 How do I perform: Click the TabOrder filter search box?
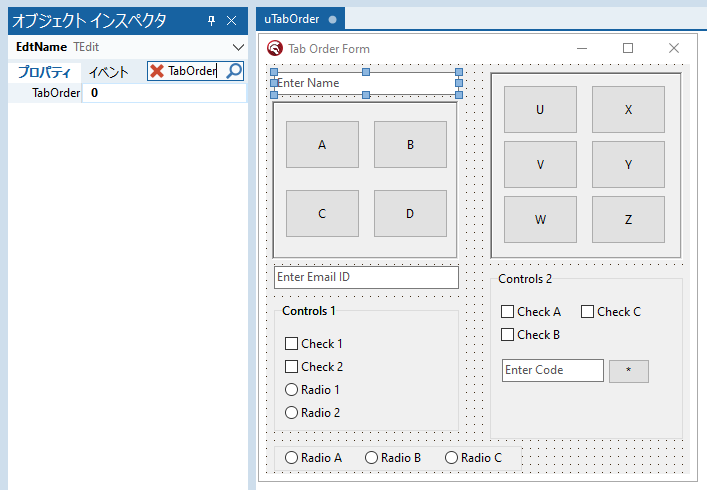click(x=195, y=71)
